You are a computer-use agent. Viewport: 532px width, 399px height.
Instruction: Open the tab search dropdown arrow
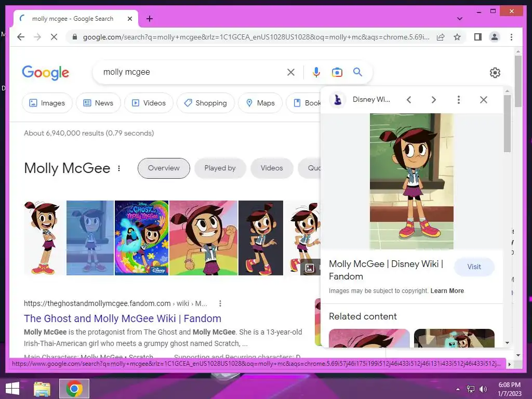[x=460, y=19]
